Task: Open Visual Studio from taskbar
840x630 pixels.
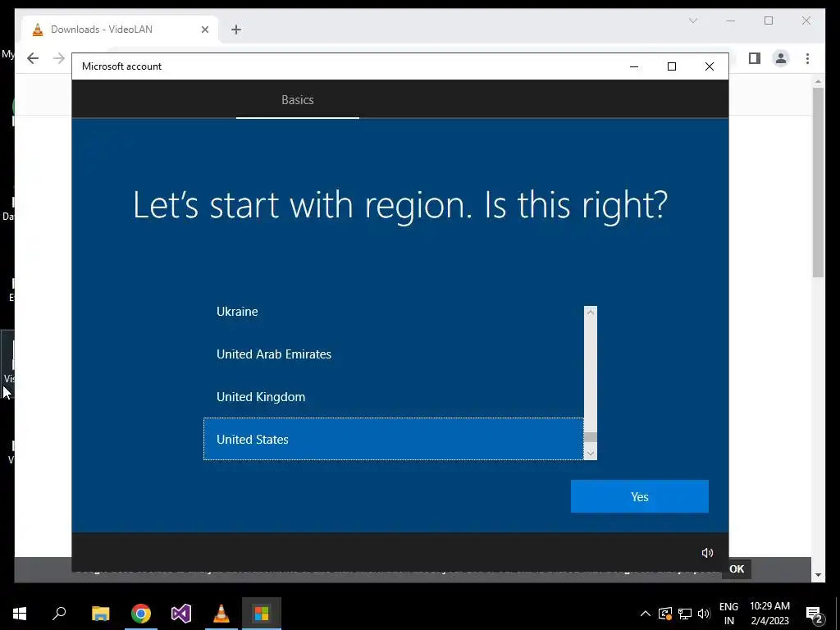Action: click(x=181, y=613)
